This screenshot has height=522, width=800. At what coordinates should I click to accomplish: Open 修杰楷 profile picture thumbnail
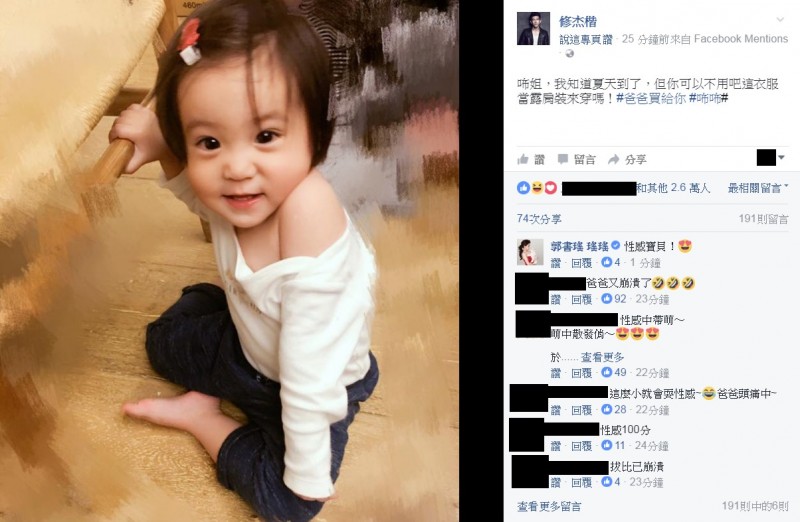tap(533, 29)
